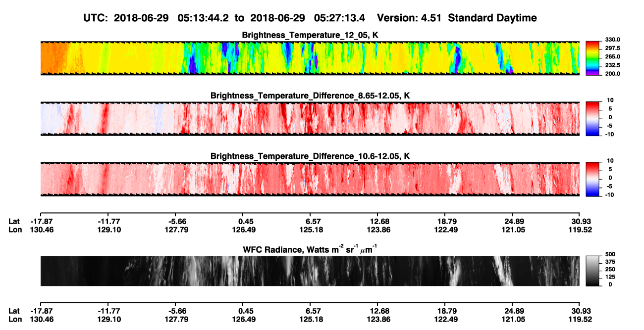Click the 'Lon' row label above WFC plot
This screenshot has width=644, height=330.
click(x=15, y=230)
